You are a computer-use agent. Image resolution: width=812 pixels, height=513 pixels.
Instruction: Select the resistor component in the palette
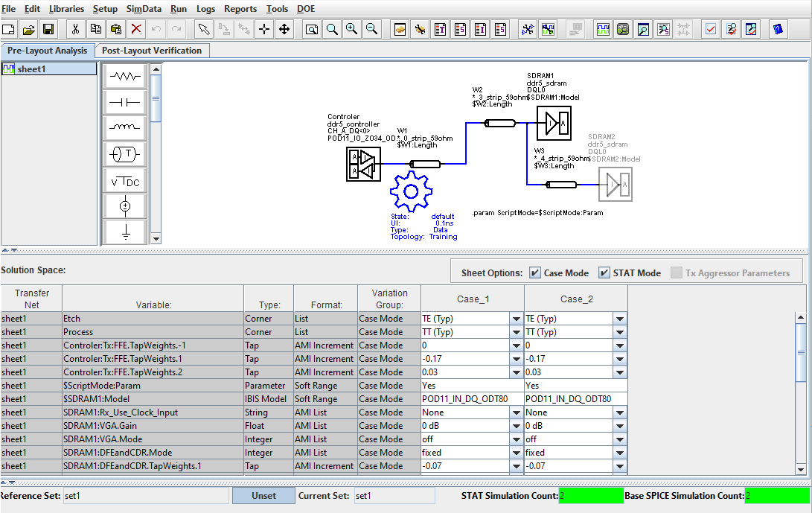tap(124, 75)
